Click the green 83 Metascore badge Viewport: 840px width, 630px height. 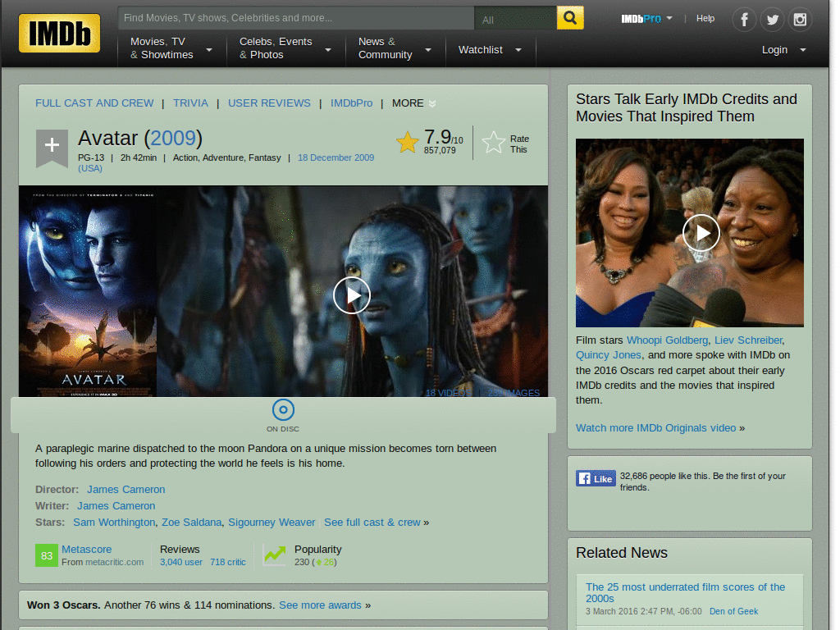point(47,555)
